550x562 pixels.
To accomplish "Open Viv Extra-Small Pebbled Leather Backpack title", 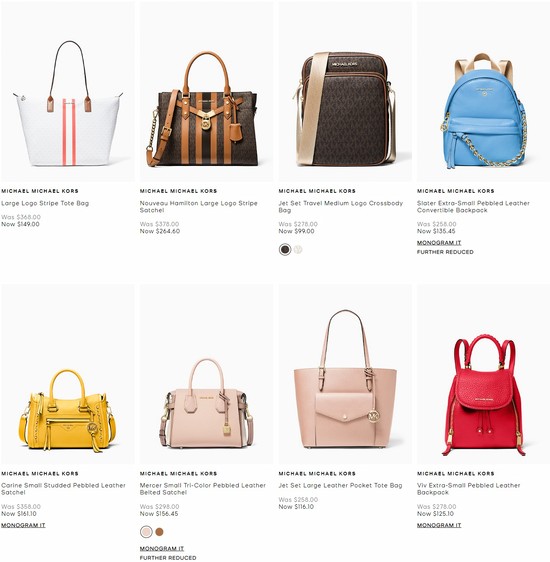I will pyautogui.click(x=468, y=489).
